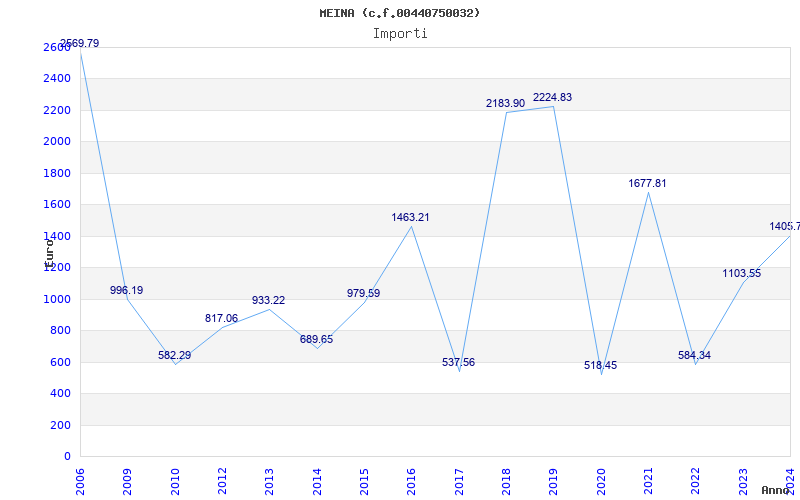The height and width of the screenshot is (500, 800).
Task: Click the x-axis year label 2006
Action: 80,482
